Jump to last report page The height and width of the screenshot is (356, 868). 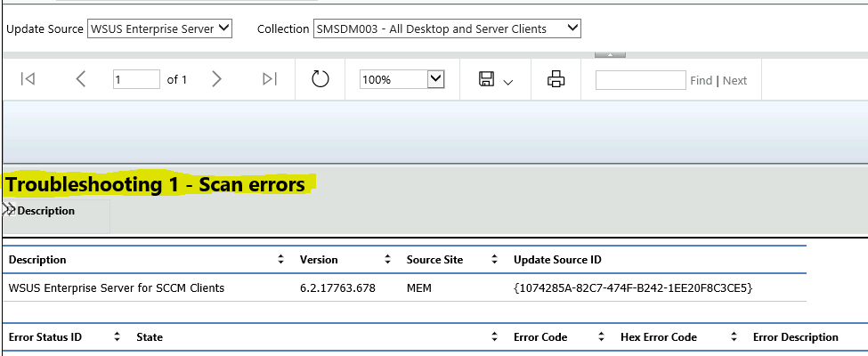[270, 80]
